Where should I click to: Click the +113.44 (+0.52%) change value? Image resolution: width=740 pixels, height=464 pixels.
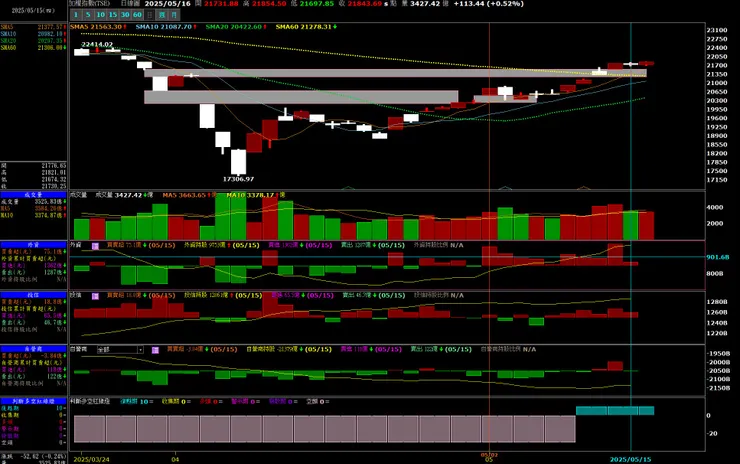pyautogui.click(x=488, y=4)
